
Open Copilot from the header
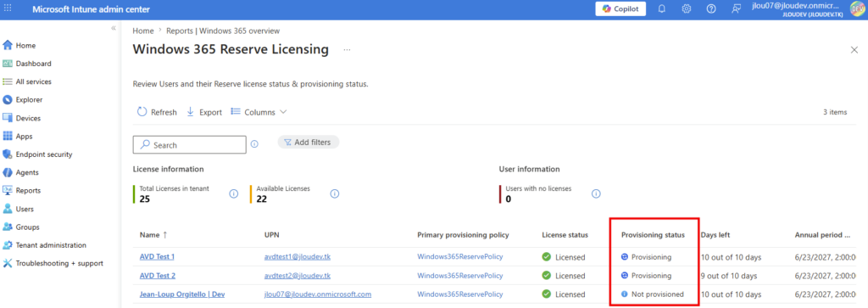[620, 8]
